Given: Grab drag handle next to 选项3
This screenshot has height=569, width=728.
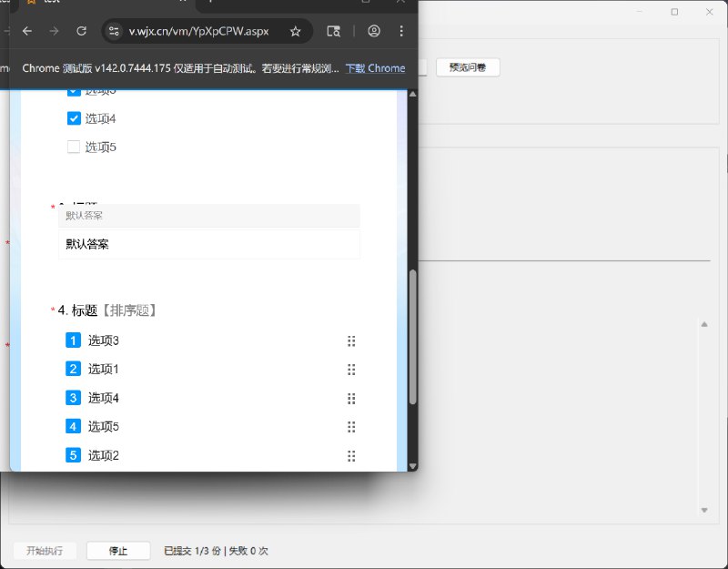Looking at the screenshot, I should point(351,341).
